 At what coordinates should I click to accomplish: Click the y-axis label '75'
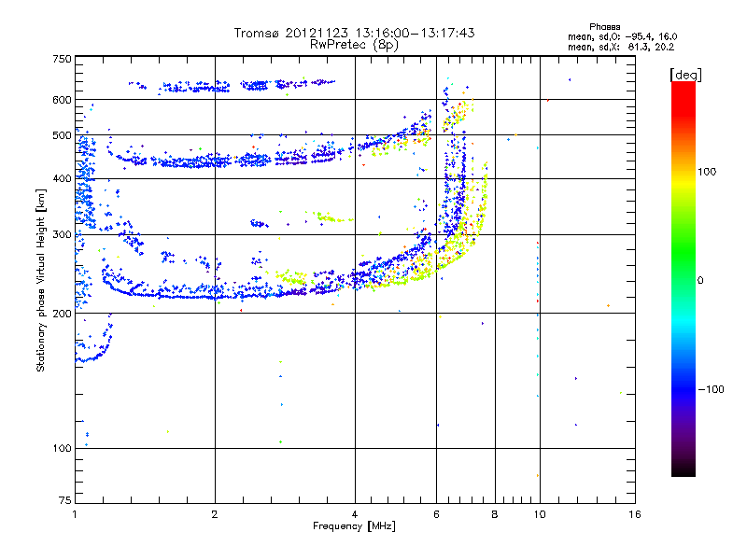coord(65,500)
